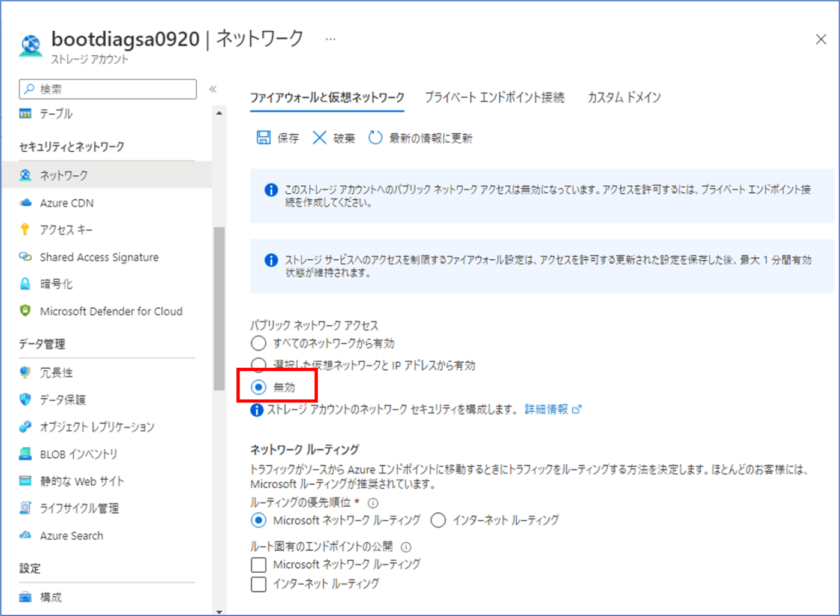Click the external link icon after 詳細情報

tap(577, 410)
